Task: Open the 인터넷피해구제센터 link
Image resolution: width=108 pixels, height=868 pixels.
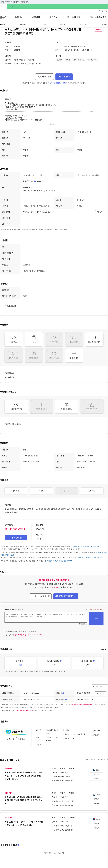Action: coord(29,635)
